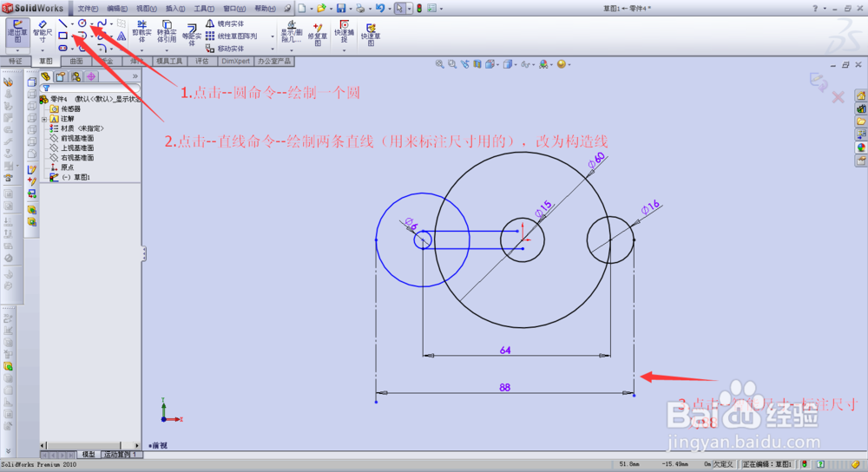Viewport: 868px width, 472px height.
Task: Open the Appearances palette in the task pane
Action: coord(861,147)
